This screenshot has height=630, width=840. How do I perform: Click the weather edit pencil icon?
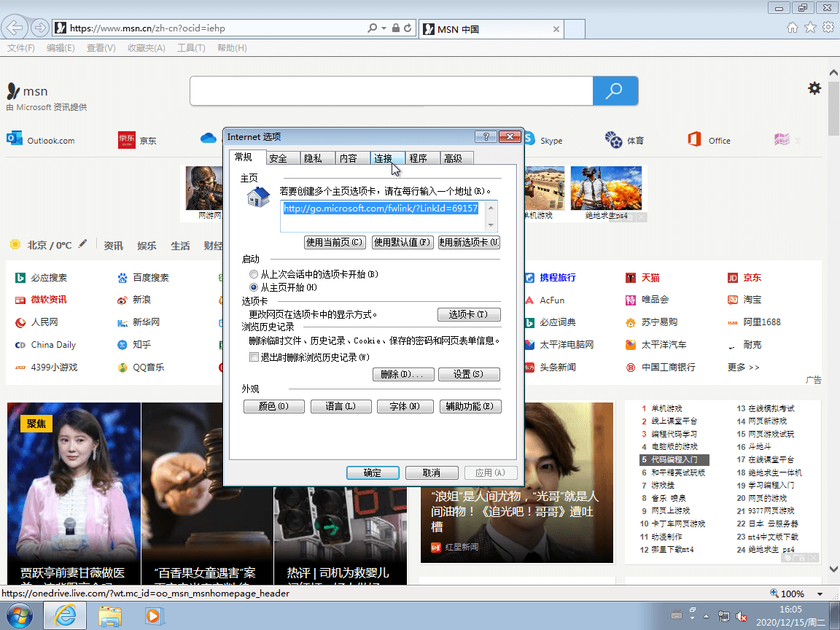(x=82, y=245)
